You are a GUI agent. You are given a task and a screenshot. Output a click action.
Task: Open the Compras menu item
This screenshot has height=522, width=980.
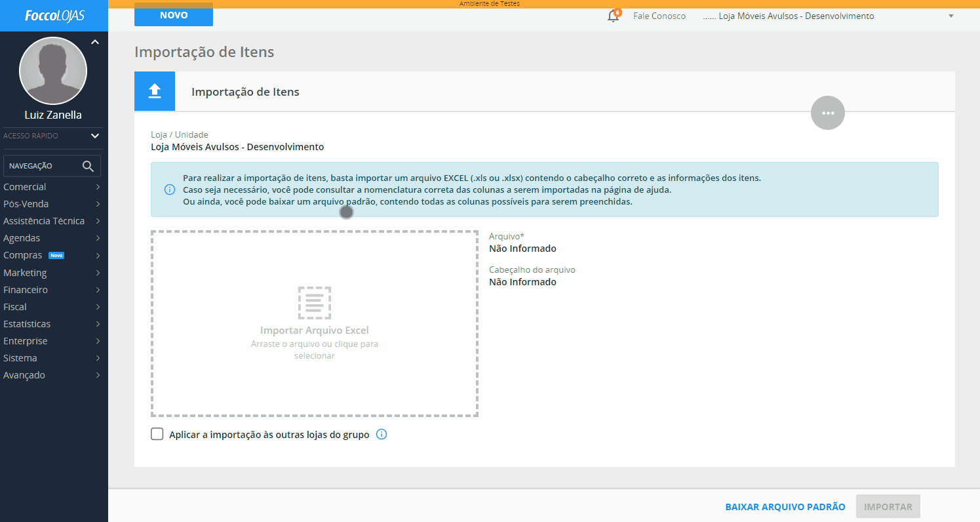click(54, 255)
